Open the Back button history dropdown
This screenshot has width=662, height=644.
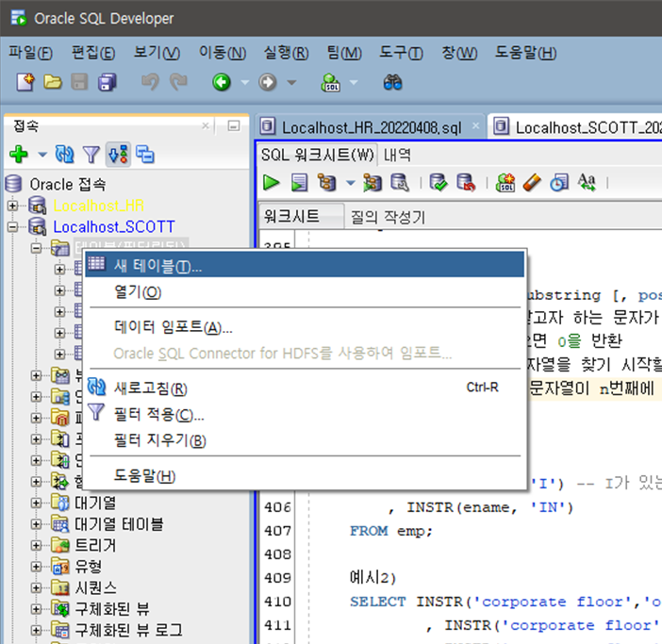(245, 82)
